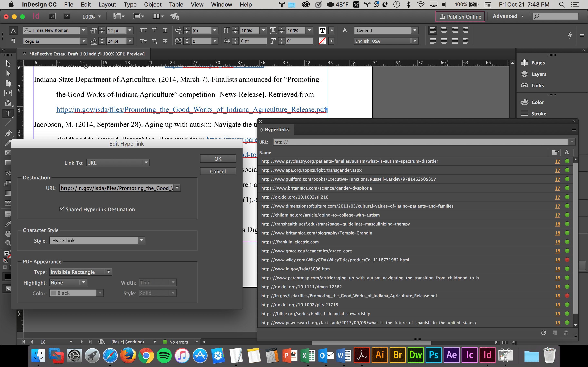
Task: Select the Scissors tool
Action: point(8,173)
